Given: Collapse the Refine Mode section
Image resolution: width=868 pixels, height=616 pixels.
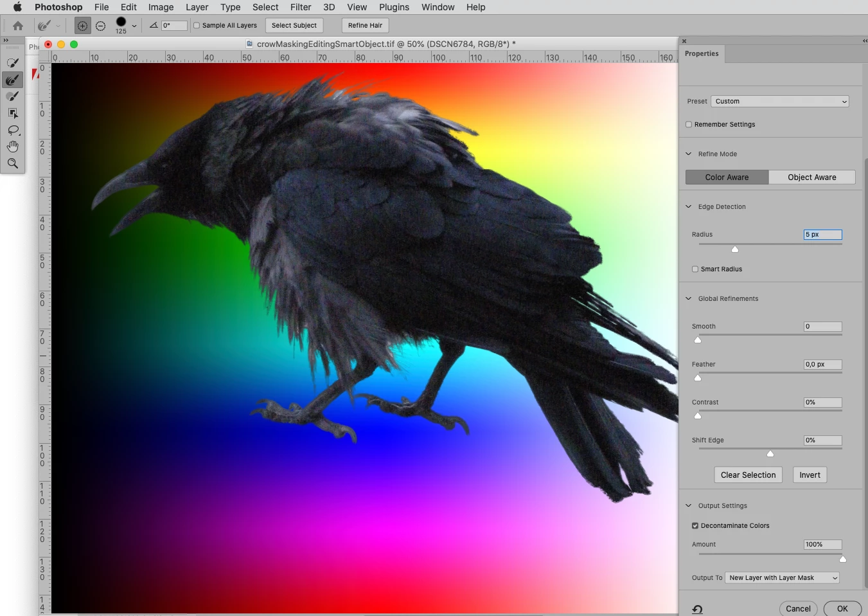Looking at the screenshot, I should [689, 154].
